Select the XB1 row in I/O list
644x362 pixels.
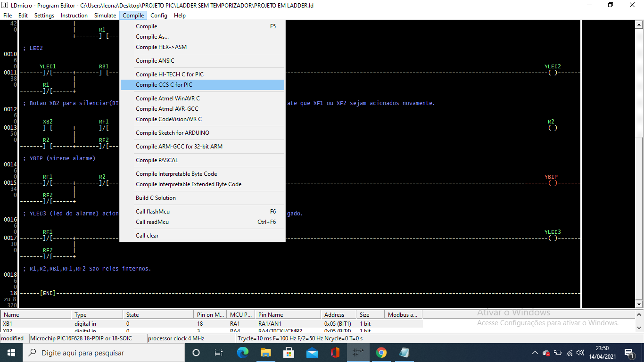coord(211,324)
